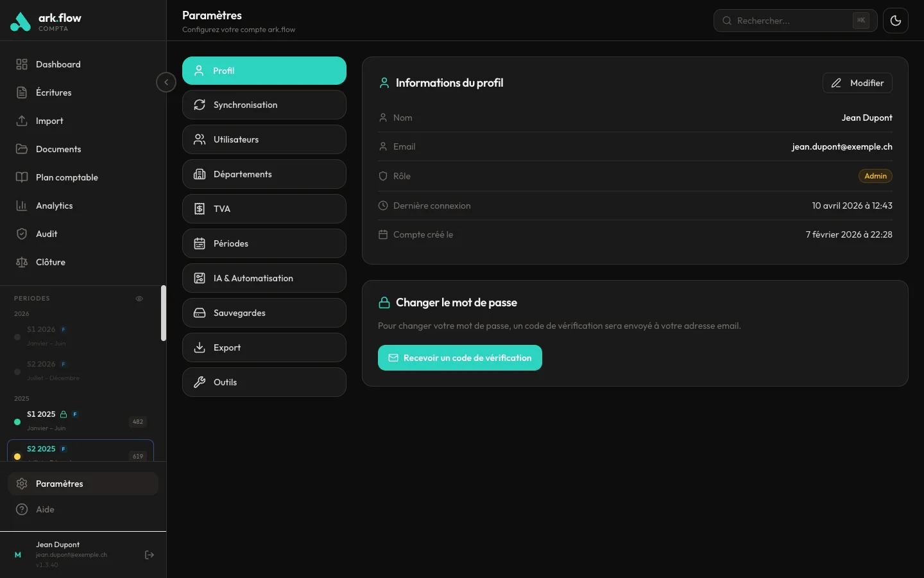Open the Analytics section in the sidebar
Screen dimensions: 924x578
[54, 206]
